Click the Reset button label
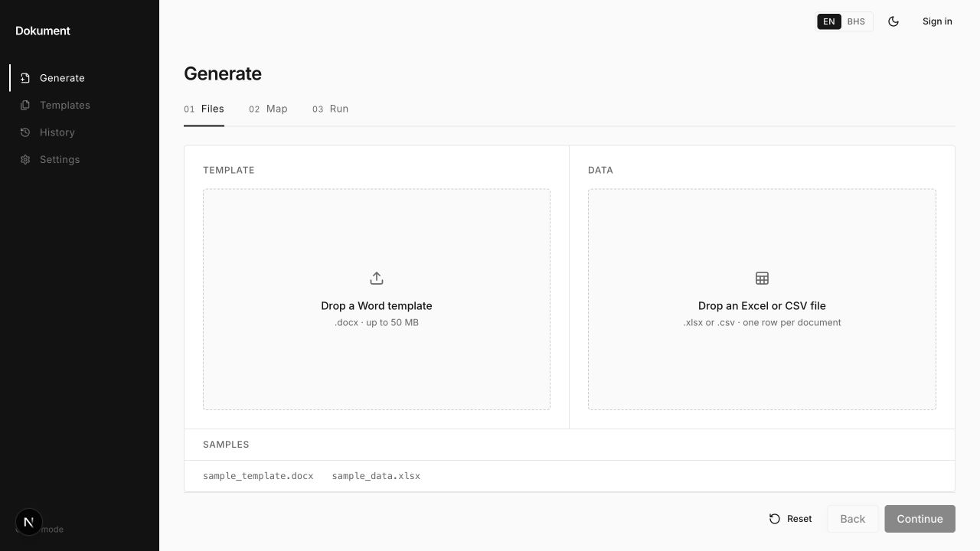980x551 pixels. point(799,519)
